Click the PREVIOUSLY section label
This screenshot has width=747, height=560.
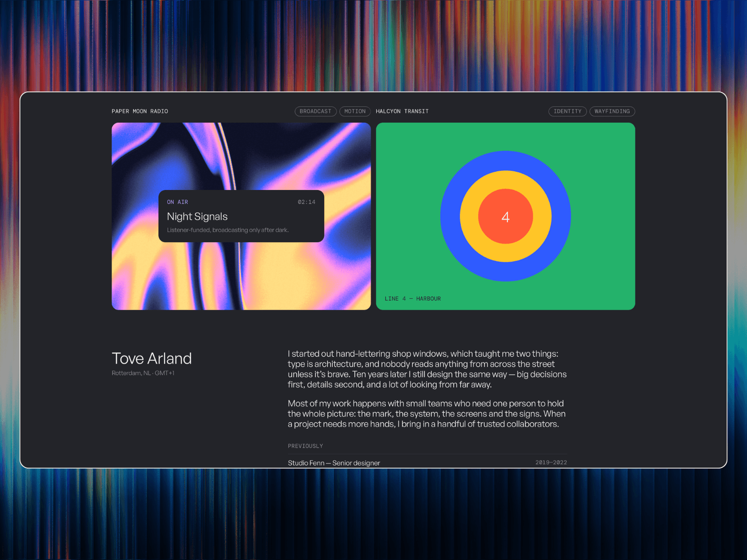click(x=305, y=446)
